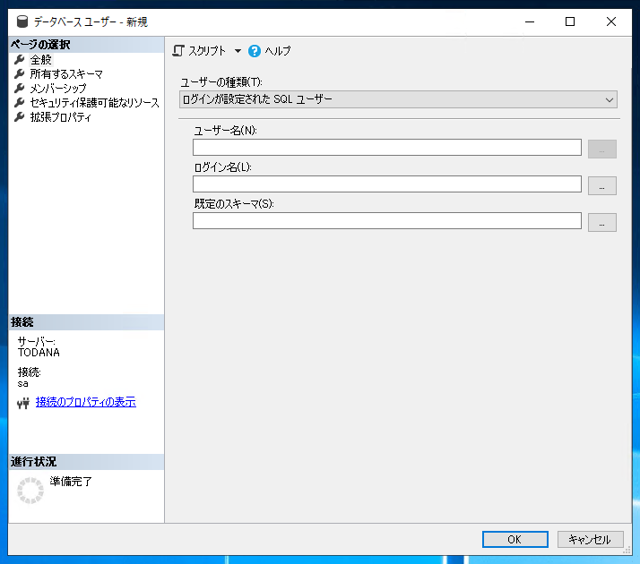The height and width of the screenshot is (564, 640).
Task: Focus the 既定のスキーマ input field
Action: (x=387, y=221)
